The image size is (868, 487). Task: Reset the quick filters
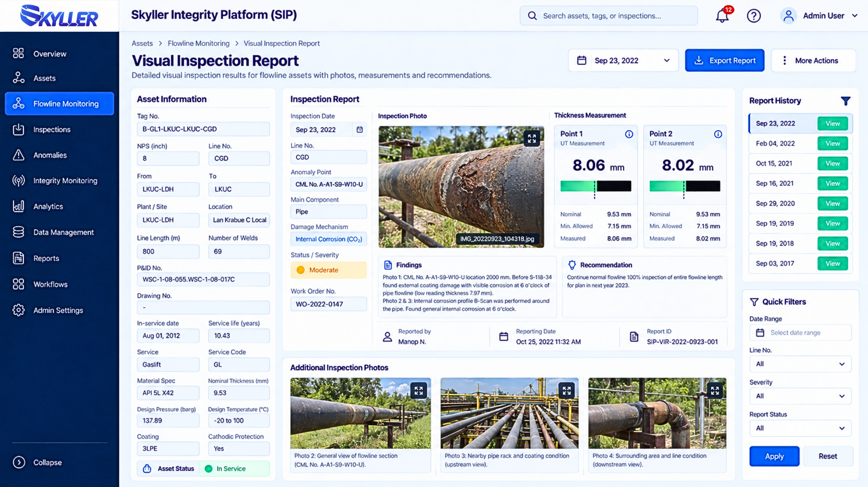(828, 456)
